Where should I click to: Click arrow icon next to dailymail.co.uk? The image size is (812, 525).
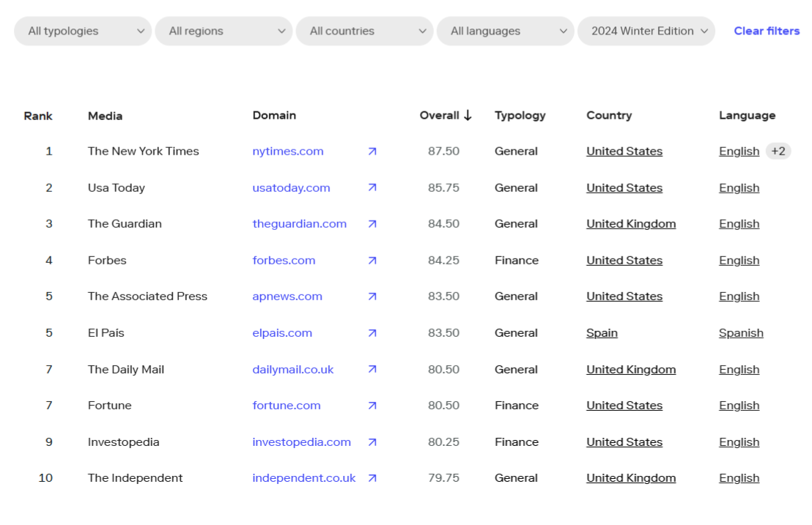click(x=372, y=370)
